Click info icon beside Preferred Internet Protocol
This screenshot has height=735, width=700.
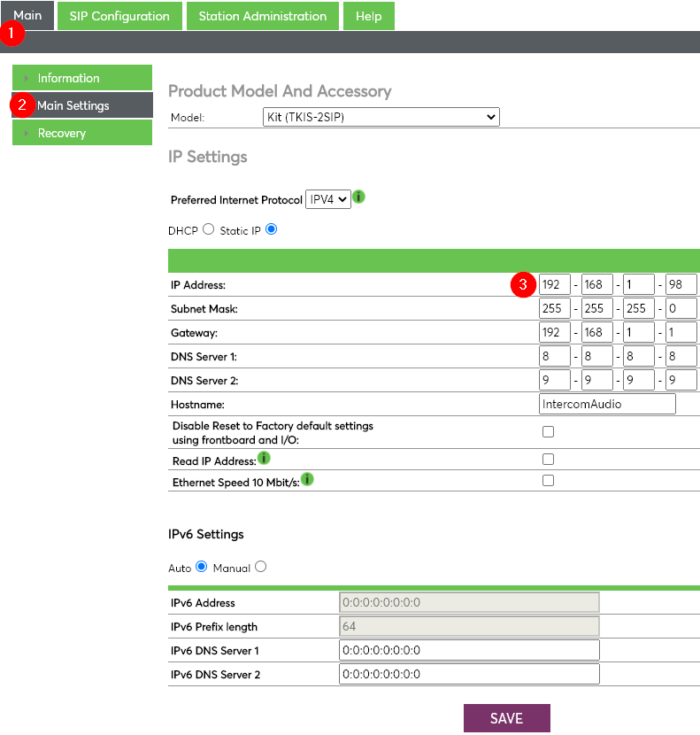click(x=358, y=198)
